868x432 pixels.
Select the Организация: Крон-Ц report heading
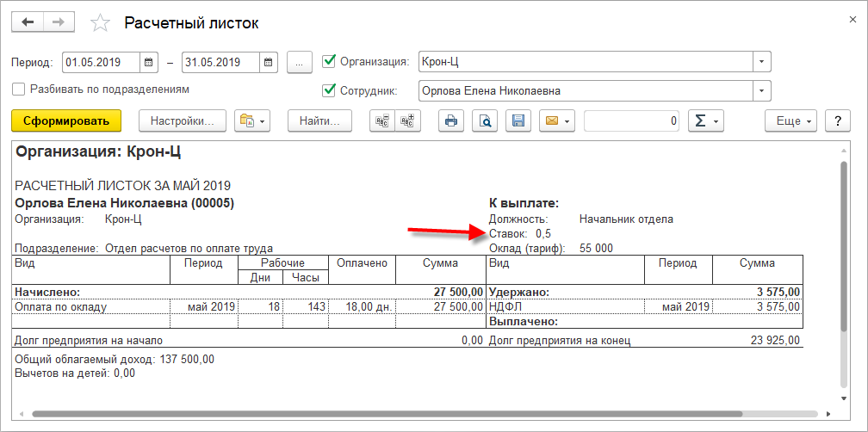pyautogui.click(x=98, y=152)
